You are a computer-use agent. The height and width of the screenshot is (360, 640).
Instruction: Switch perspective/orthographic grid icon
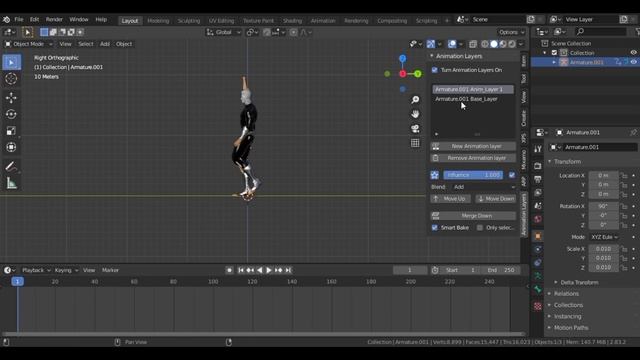coord(415,143)
